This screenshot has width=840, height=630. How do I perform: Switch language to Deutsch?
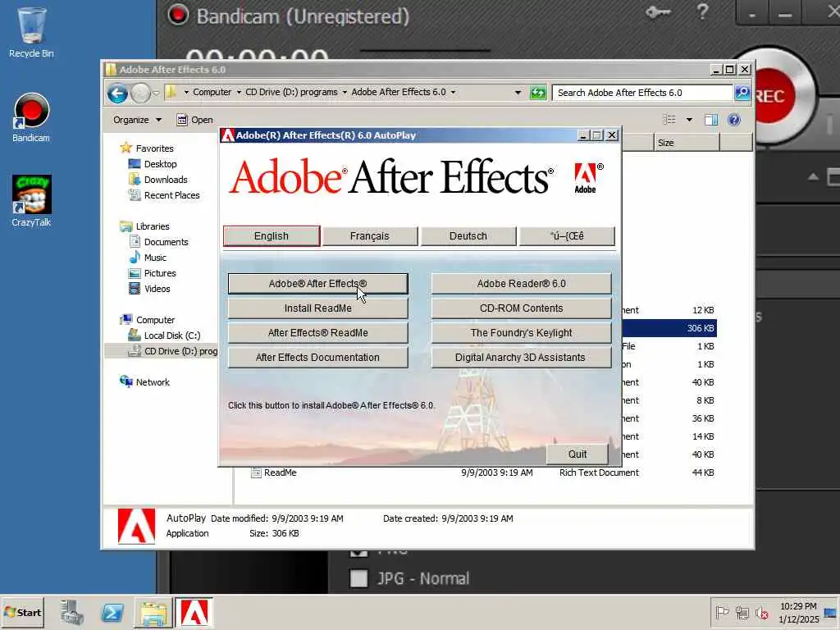(x=468, y=236)
